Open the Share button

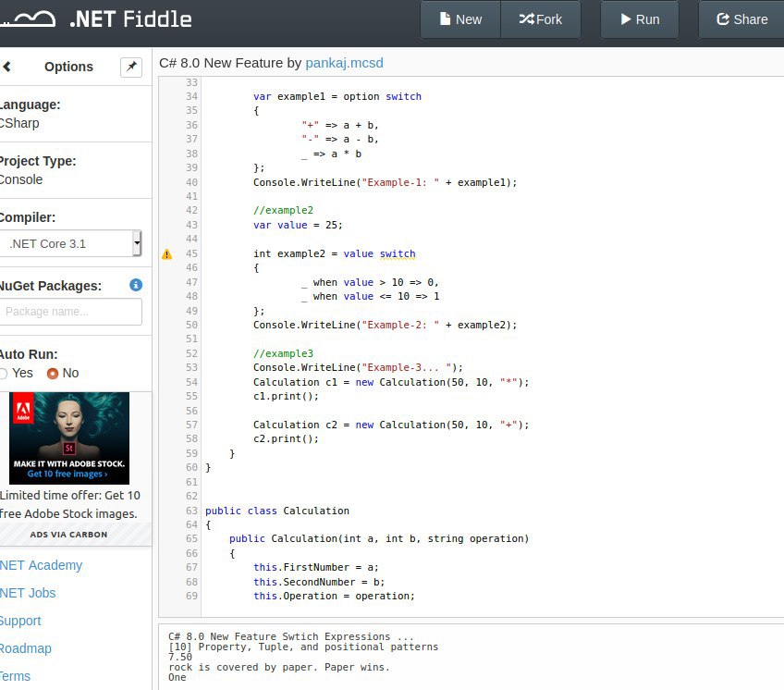[x=741, y=19]
